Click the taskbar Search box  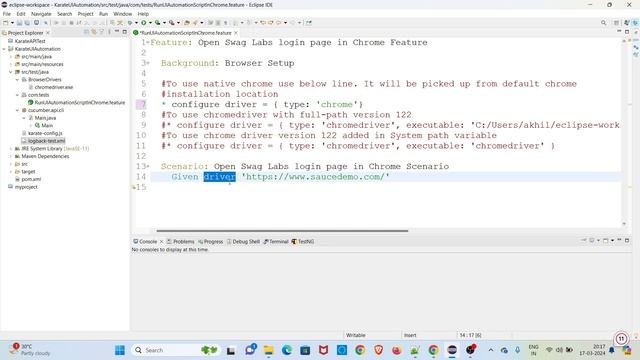point(176,350)
